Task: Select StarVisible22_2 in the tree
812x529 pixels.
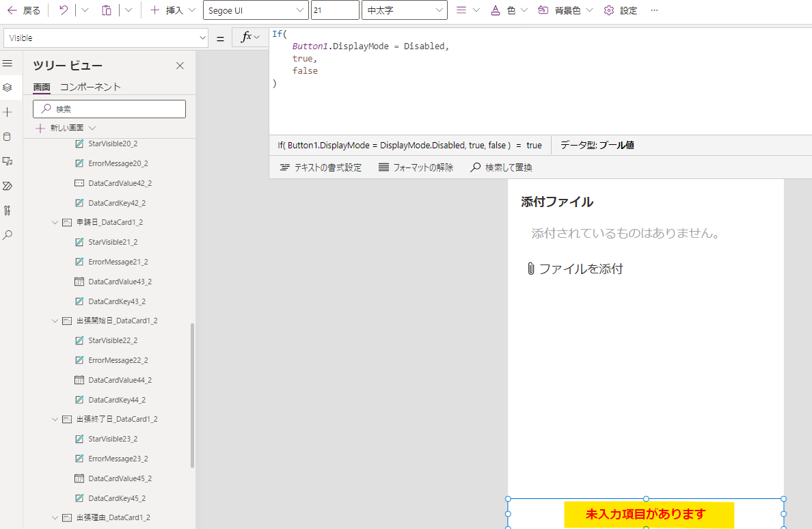Action: (x=112, y=340)
